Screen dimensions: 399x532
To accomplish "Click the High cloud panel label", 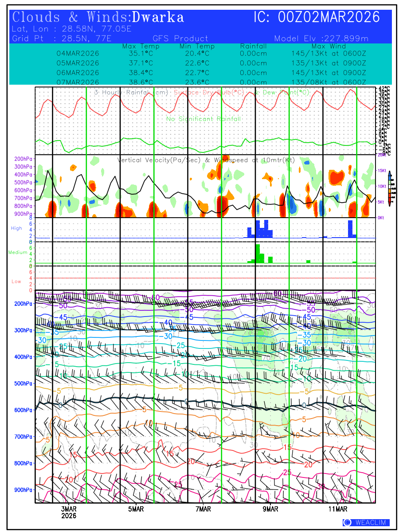I will click(16, 228).
